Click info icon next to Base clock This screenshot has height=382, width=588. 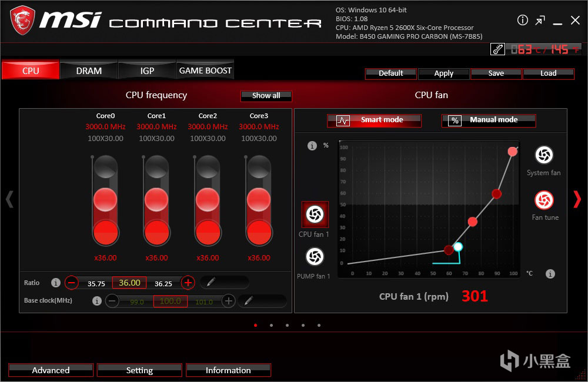click(x=97, y=301)
